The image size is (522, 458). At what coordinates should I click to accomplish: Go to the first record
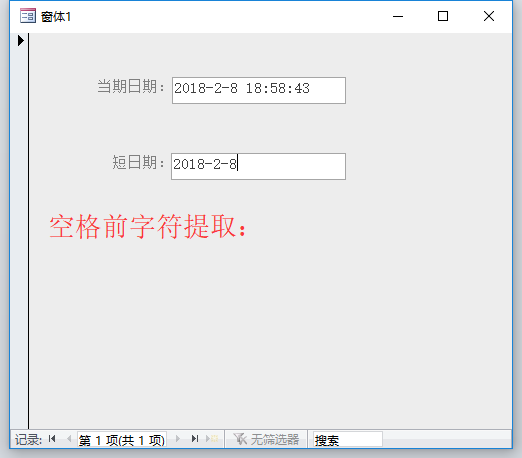(52, 439)
